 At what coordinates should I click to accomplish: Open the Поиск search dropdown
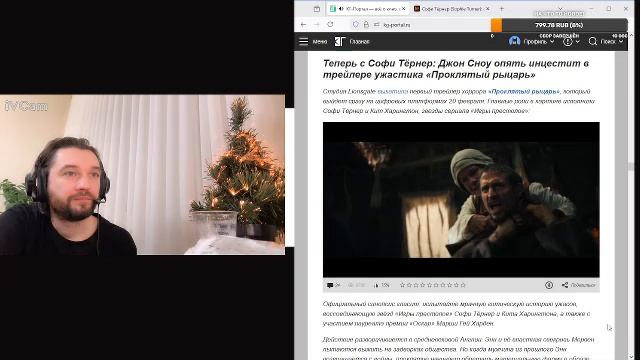(x=611, y=42)
